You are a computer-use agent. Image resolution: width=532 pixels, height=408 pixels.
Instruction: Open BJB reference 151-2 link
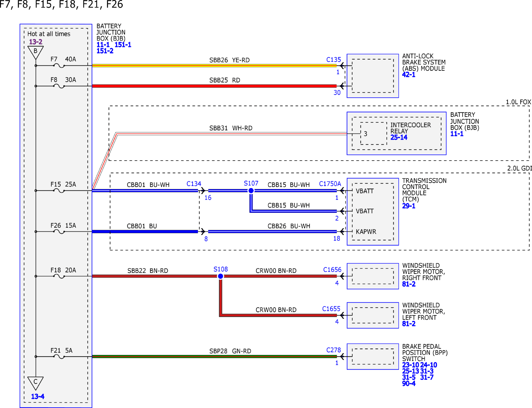point(105,51)
